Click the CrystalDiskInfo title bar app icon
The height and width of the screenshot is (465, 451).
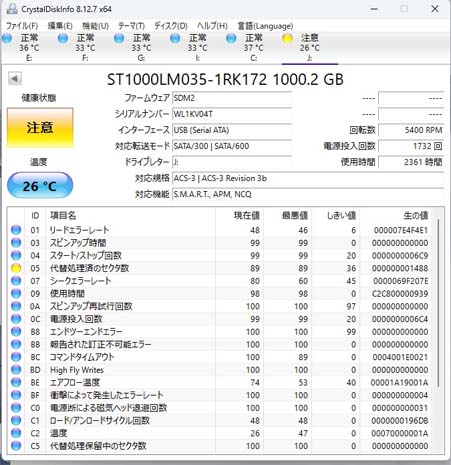pos(12,9)
